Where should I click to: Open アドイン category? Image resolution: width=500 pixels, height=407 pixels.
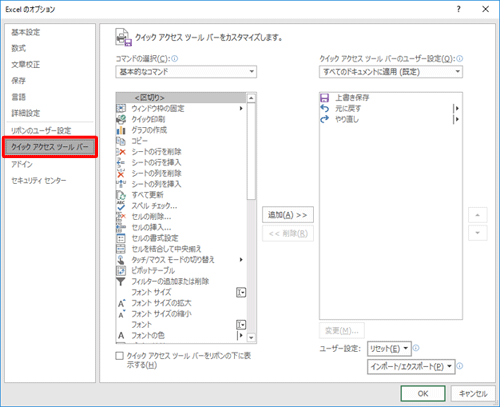tap(22, 164)
